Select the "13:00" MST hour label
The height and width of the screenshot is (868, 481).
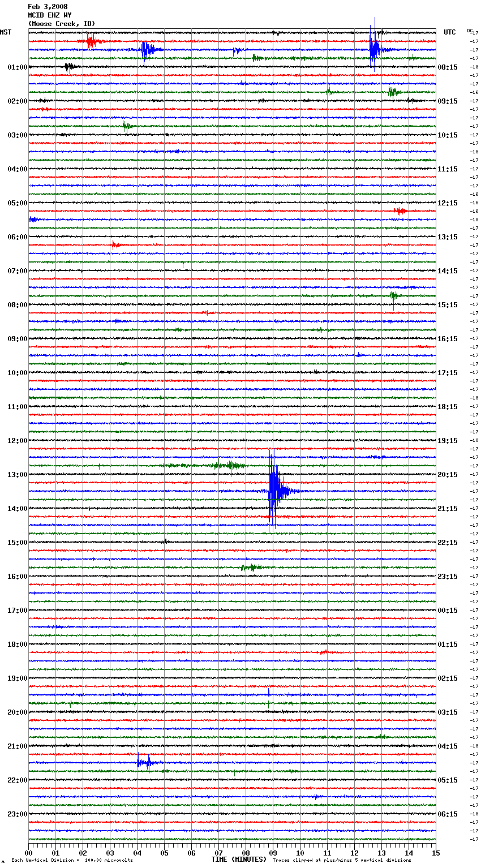(x=18, y=475)
